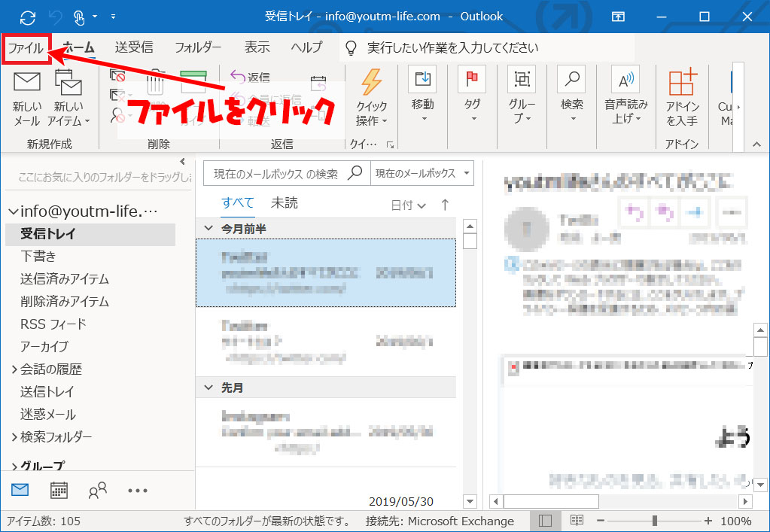The height and width of the screenshot is (532, 770).
Task: Switch to the 送受信 tab
Action: (x=134, y=47)
